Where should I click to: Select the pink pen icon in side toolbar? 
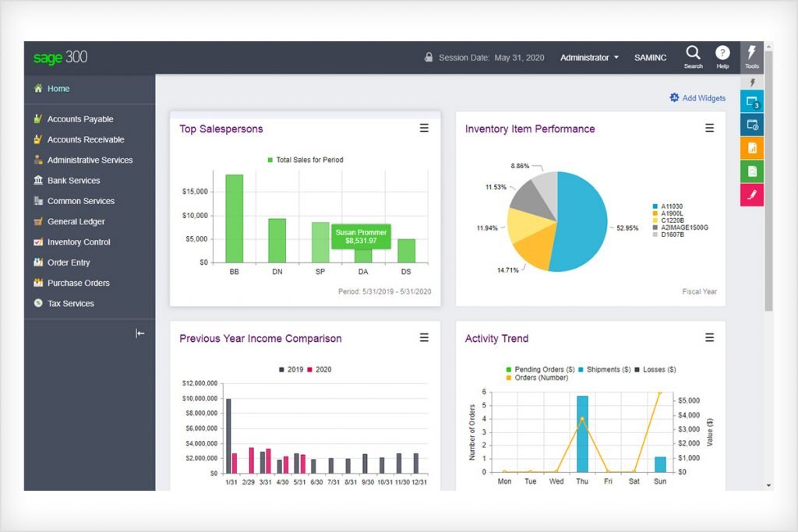[752, 195]
